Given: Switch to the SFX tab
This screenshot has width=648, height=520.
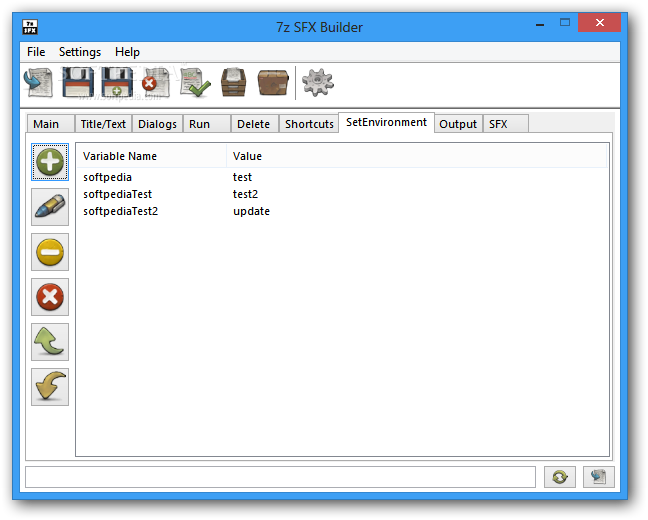Looking at the screenshot, I should click(x=506, y=124).
